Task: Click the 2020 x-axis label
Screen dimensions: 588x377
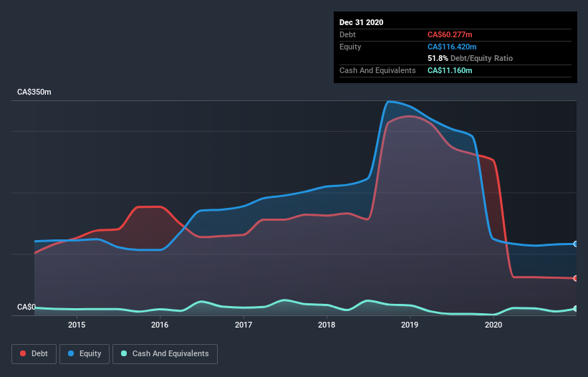Action: click(x=493, y=325)
